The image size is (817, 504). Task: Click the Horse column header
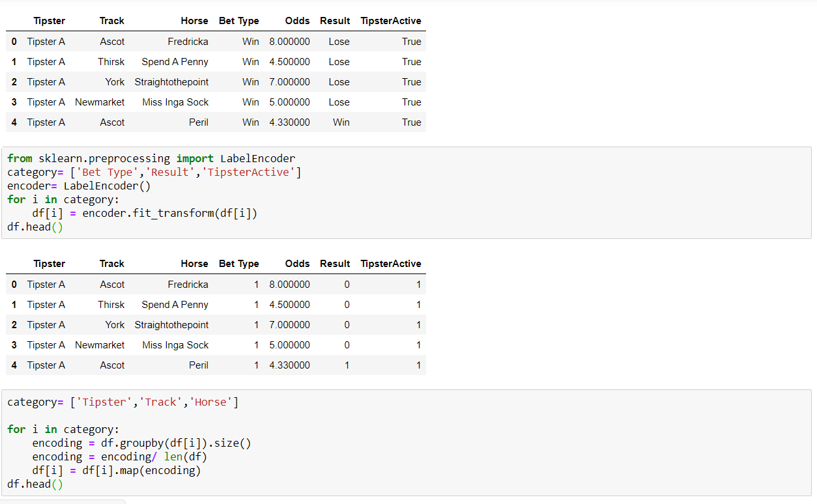tap(194, 20)
